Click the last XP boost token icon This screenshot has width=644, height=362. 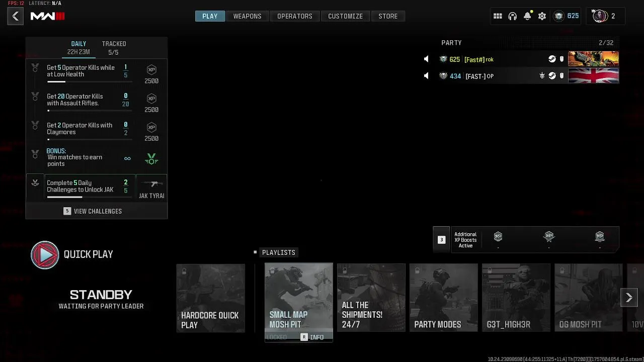coord(600,236)
